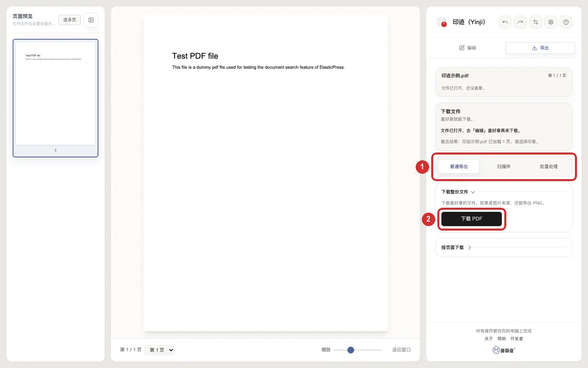Collapse the 下载整份文件 section
The image size is (588, 368).
pyautogui.click(x=458, y=192)
